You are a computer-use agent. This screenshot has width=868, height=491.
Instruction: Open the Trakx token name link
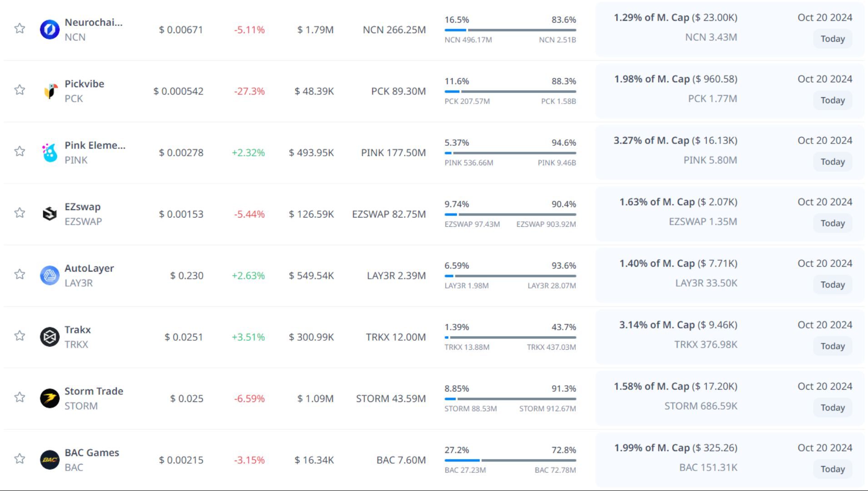[78, 330]
